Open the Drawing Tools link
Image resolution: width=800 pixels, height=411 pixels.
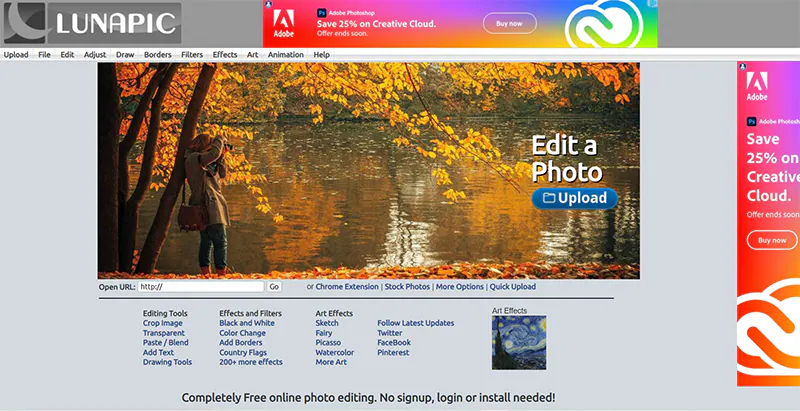[x=167, y=362]
